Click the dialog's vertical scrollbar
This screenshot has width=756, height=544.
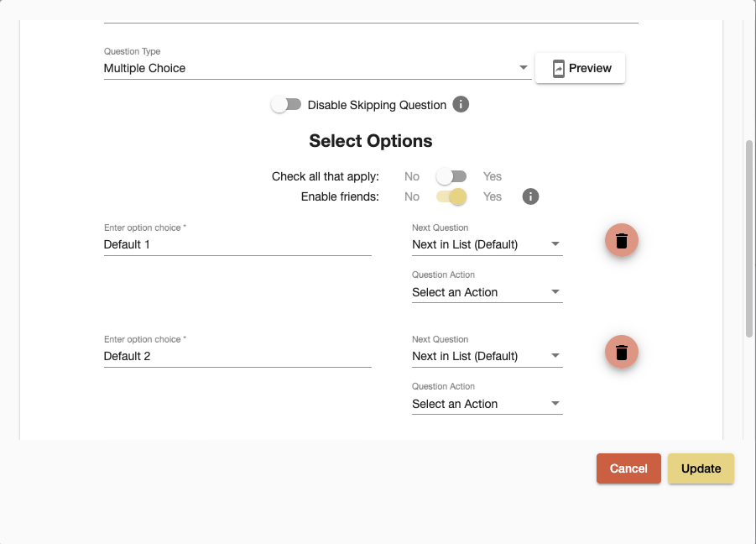tap(748, 238)
